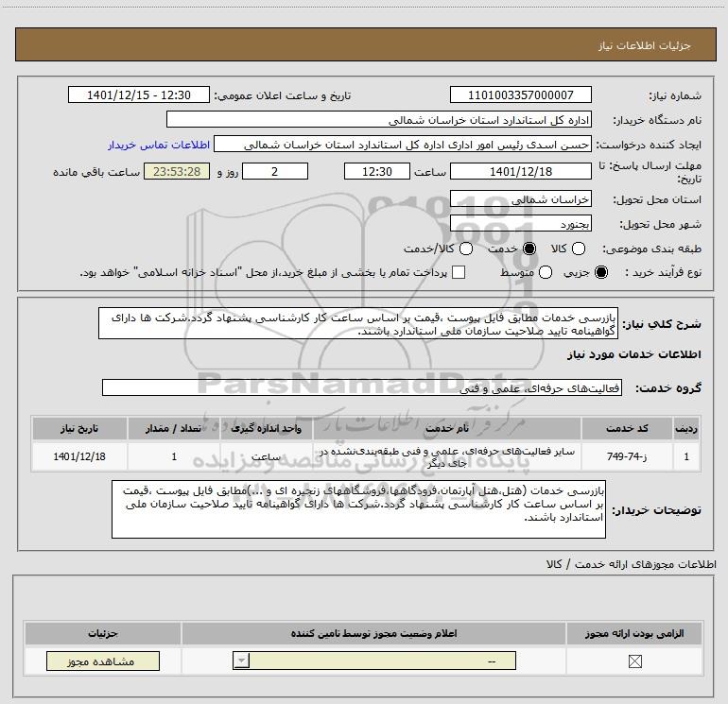
Task: Click the unit cell ساعت in the table
Action: (266, 456)
